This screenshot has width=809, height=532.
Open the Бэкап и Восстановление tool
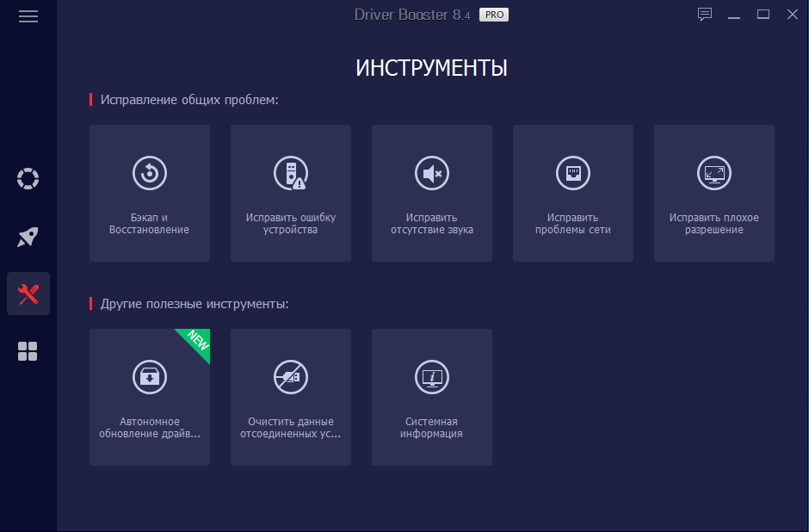tap(150, 193)
